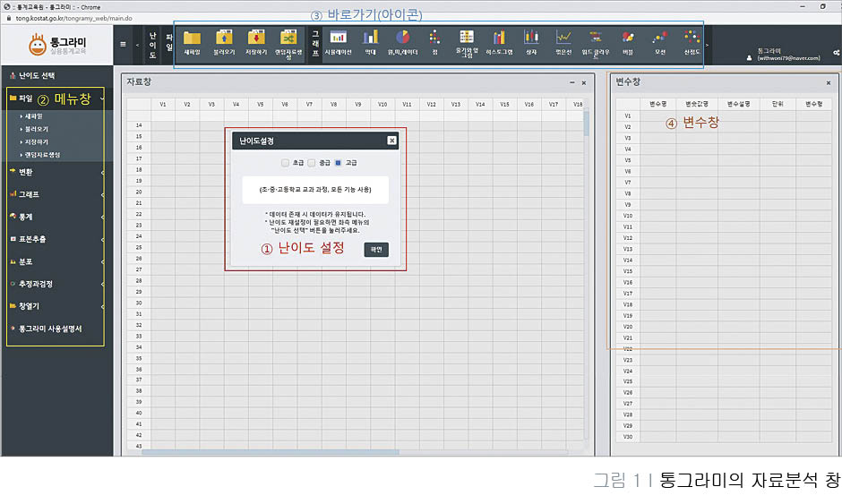Screen dimensions: 842x504
Task: Select the 막대 (bar chart) icon
Action: tap(371, 38)
